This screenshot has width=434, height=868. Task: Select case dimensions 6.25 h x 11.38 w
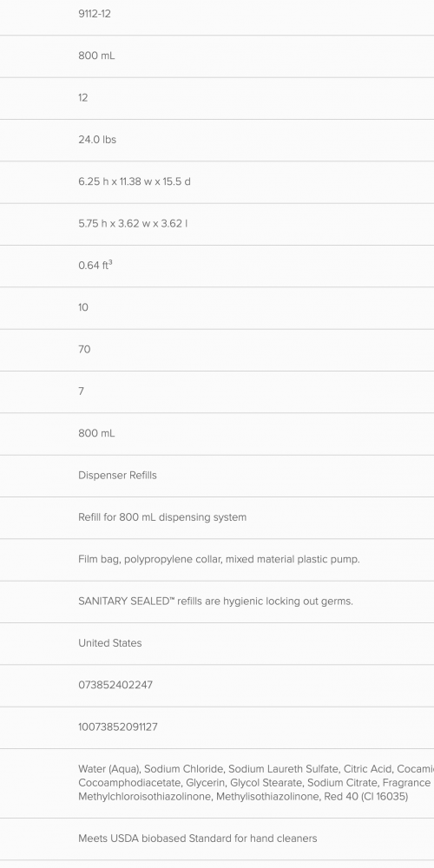pos(135,181)
